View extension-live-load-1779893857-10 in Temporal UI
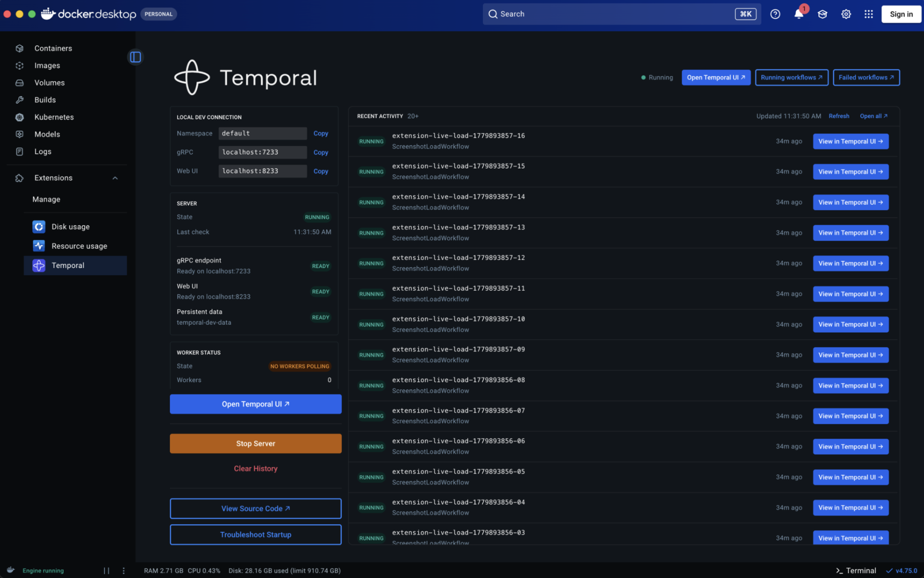The image size is (924, 578). coord(850,324)
